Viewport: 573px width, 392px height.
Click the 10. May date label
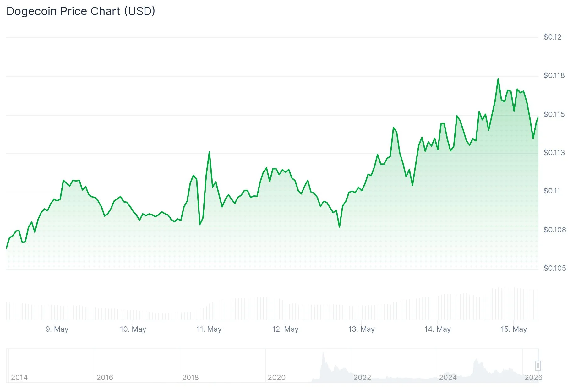click(x=133, y=329)
